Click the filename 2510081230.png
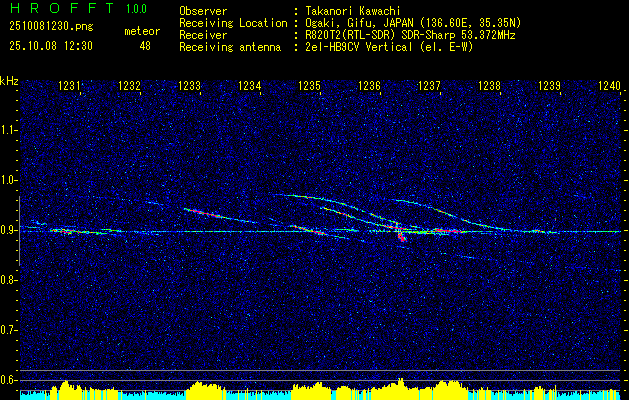 point(51,27)
